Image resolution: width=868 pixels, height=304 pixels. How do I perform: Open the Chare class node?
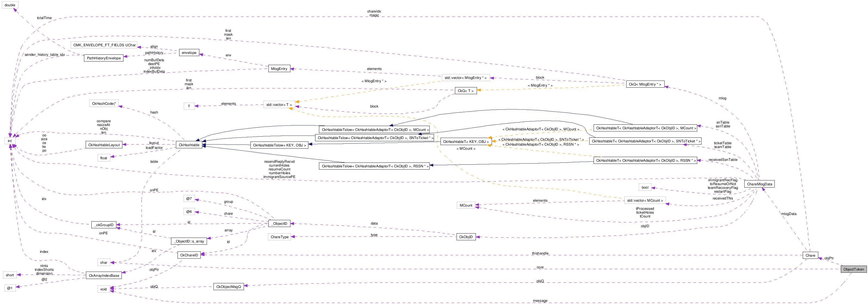810,255
